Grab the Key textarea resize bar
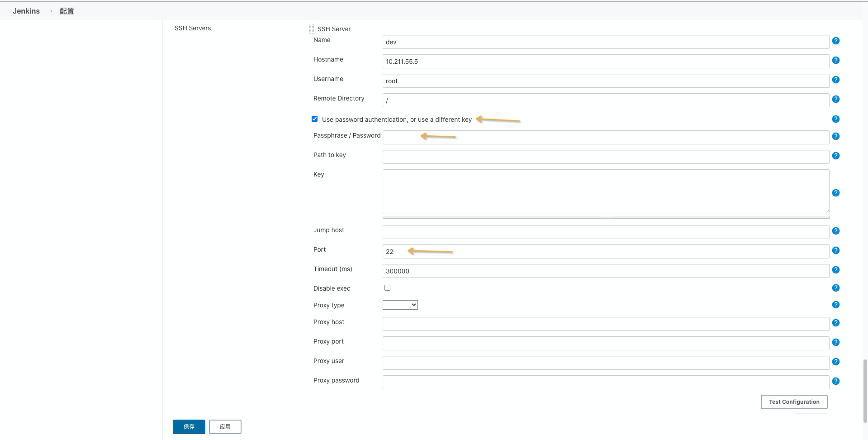Image resolution: width=868 pixels, height=440 pixels. (606, 217)
